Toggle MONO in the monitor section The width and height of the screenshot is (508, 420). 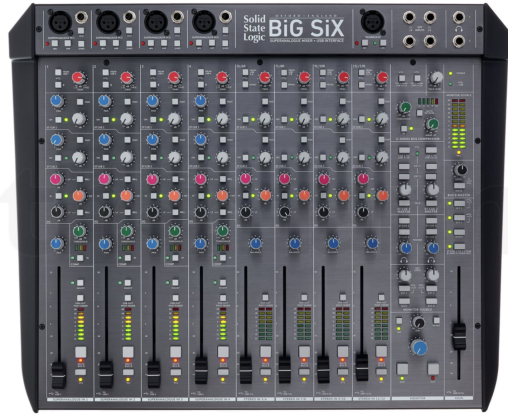point(436,320)
